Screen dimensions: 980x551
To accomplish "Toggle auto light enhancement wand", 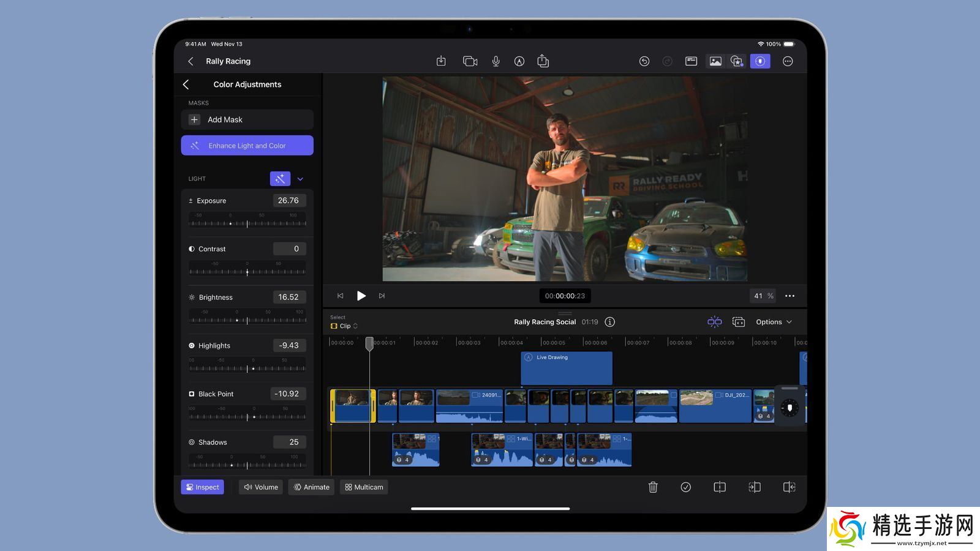I will point(280,179).
